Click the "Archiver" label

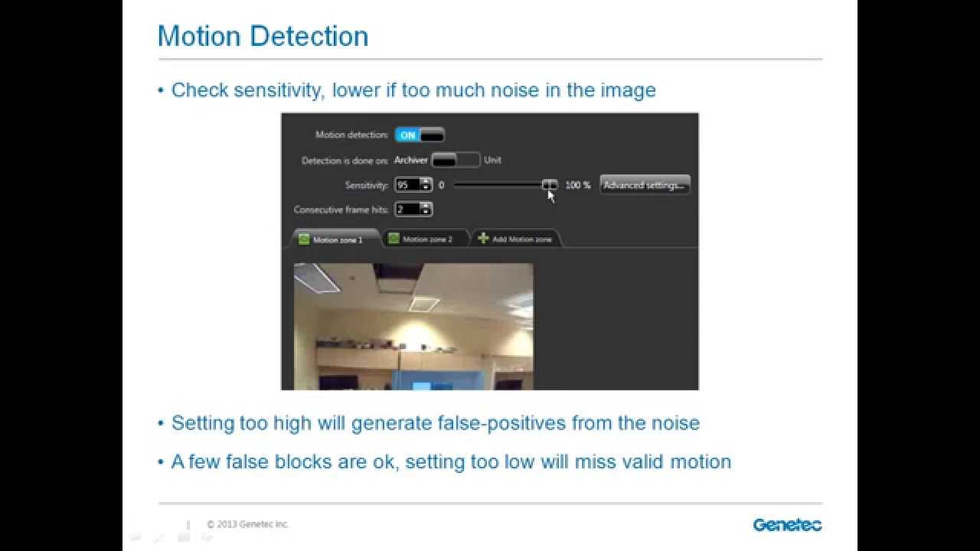coord(411,160)
